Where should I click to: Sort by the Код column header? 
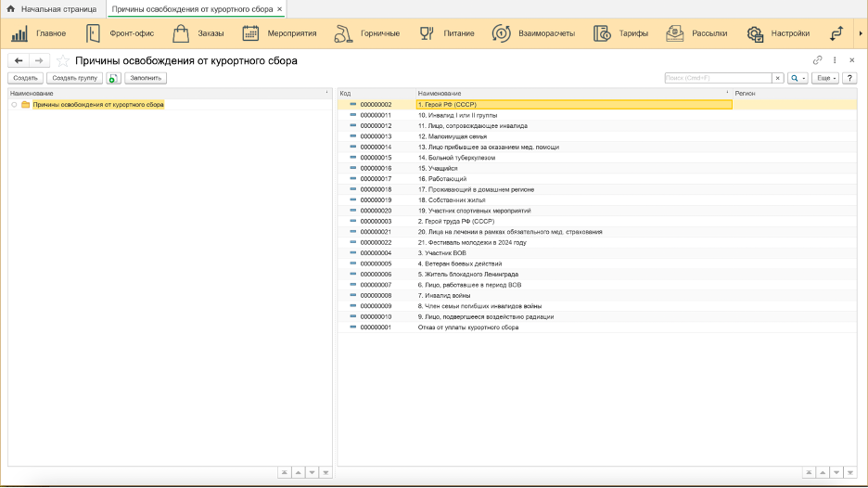(377, 94)
